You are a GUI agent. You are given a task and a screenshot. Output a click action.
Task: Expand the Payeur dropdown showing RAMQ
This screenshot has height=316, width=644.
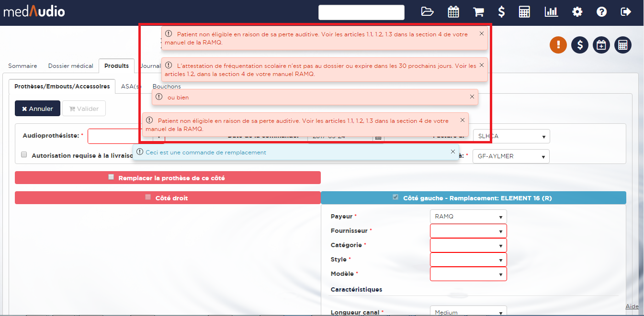[x=468, y=217]
